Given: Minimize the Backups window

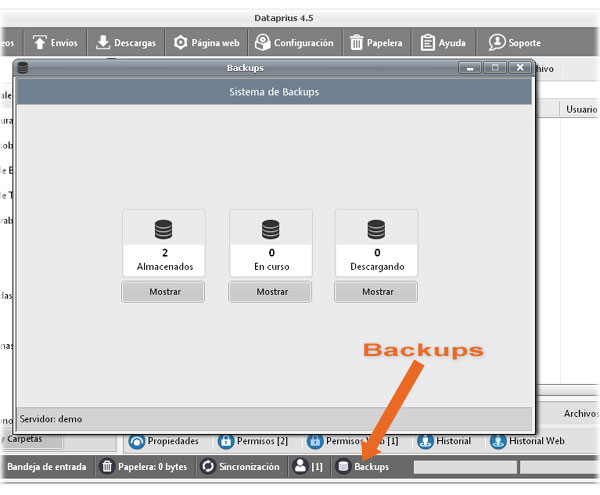Looking at the screenshot, I should pos(470,68).
